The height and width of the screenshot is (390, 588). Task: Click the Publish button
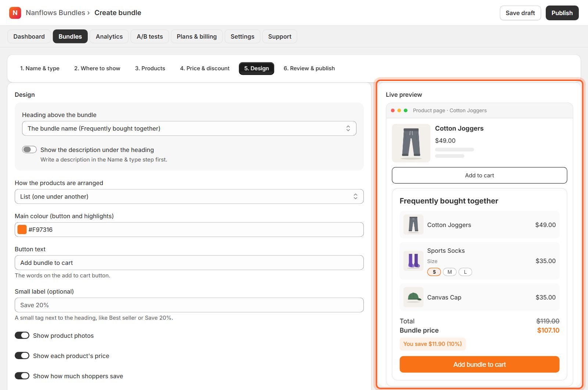562,13
